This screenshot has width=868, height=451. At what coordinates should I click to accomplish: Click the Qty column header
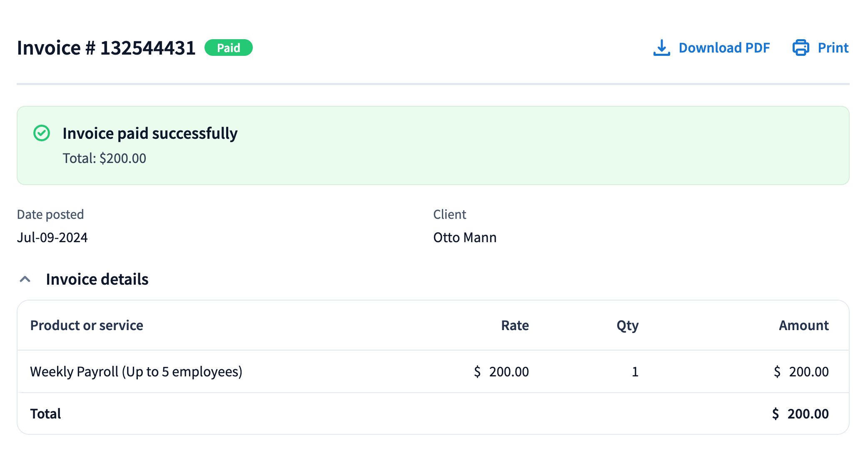(x=627, y=326)
